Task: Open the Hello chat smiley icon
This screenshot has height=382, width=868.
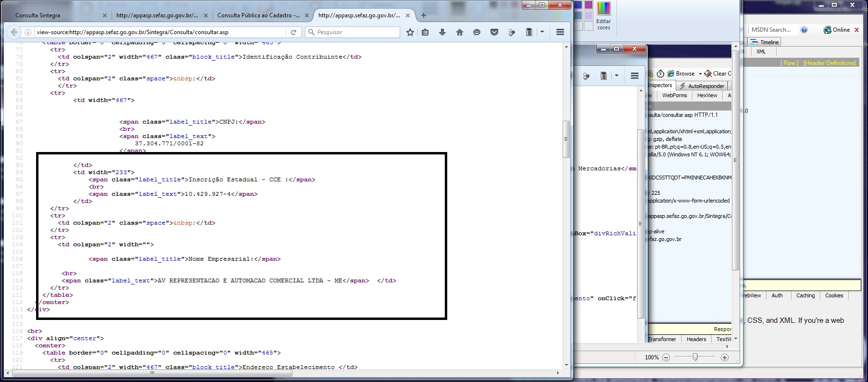Action: click(x=477, y=32)
